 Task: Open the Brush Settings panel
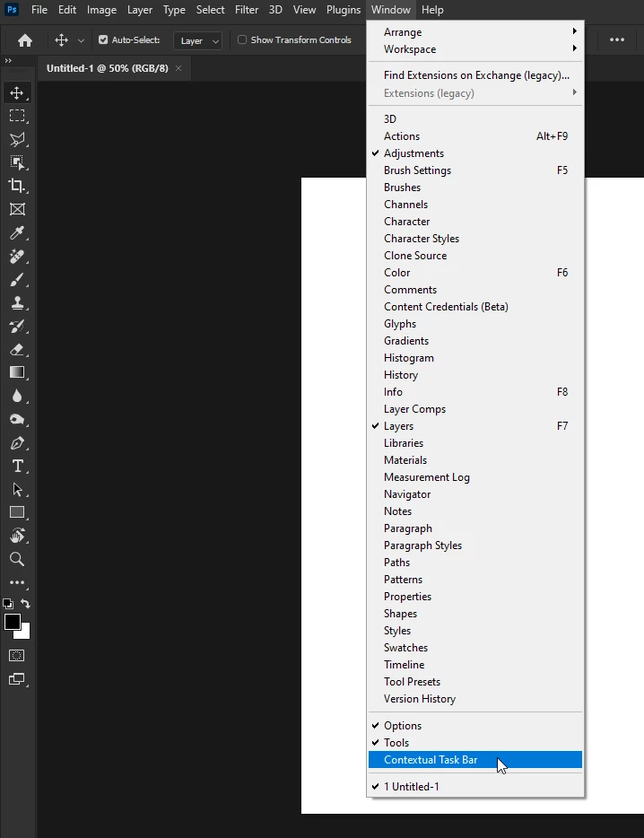click(475, 170)
